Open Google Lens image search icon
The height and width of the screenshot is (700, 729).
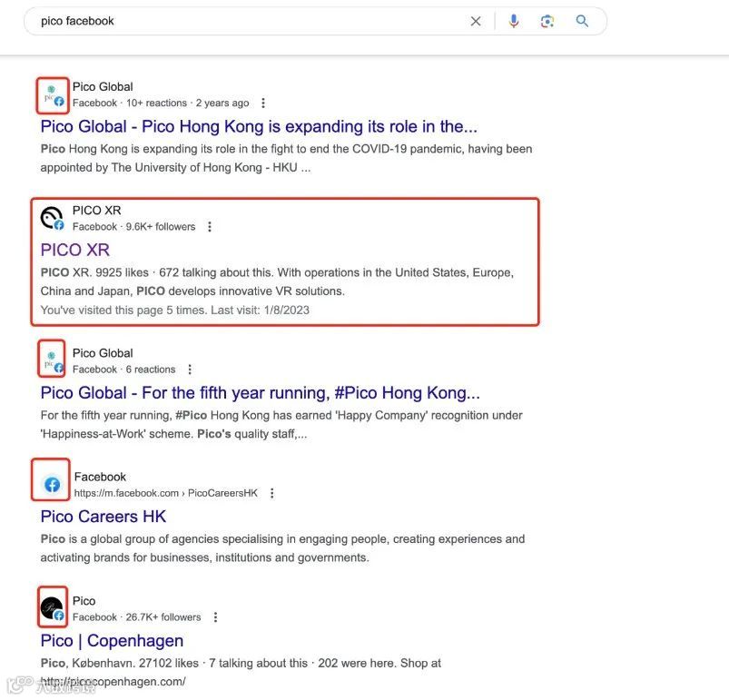[x=547, y=21]
